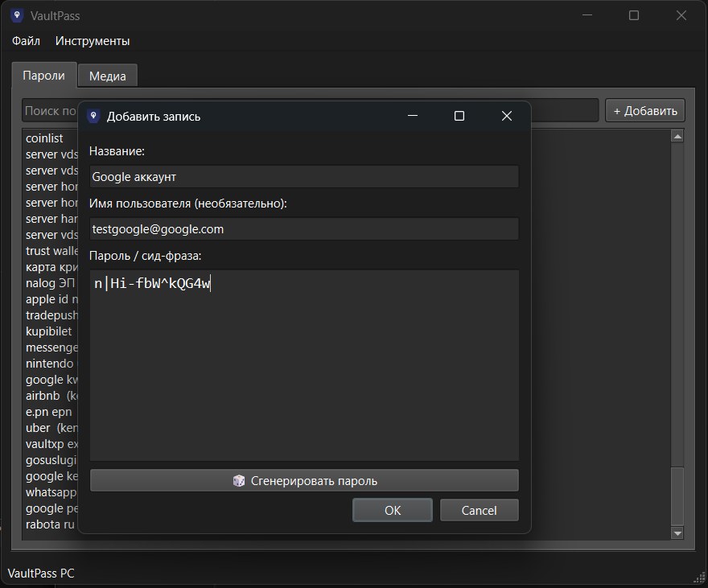Click the Пароль / сид-фраза label
Image resolution: width=708 pixels, height=588 pixels.
tap(146, 256)
